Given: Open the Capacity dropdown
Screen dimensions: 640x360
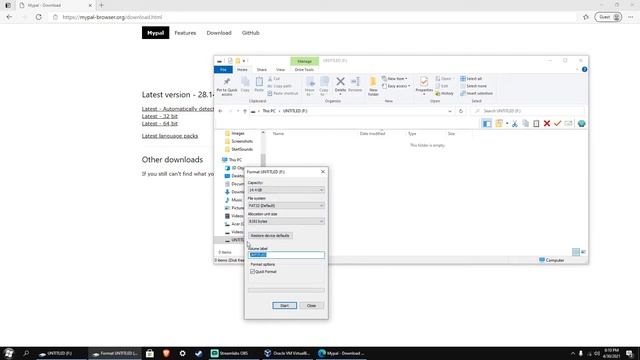Looking at the screenshot, I should (x=286, y=190).
